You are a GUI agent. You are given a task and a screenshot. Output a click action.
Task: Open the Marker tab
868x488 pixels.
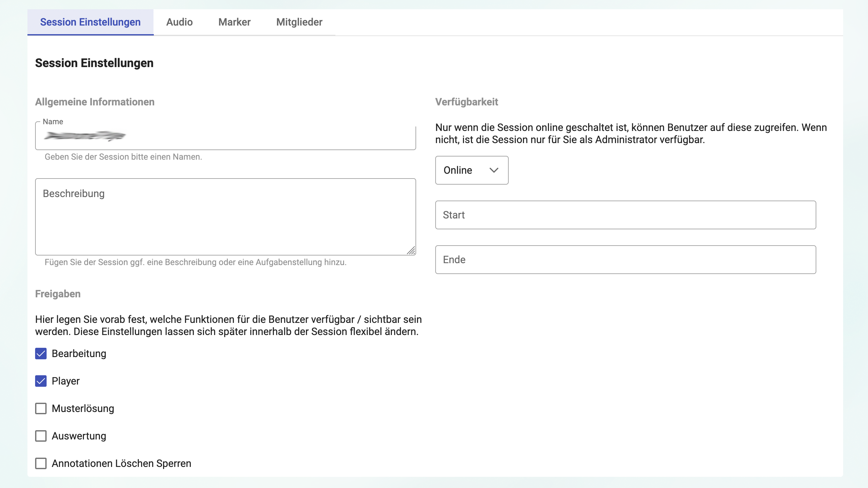tap(235, 22)
